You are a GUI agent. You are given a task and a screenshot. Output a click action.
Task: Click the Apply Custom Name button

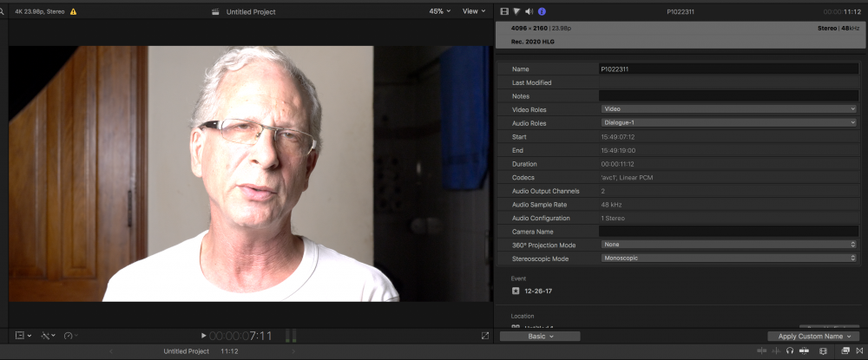pos(813,336)
